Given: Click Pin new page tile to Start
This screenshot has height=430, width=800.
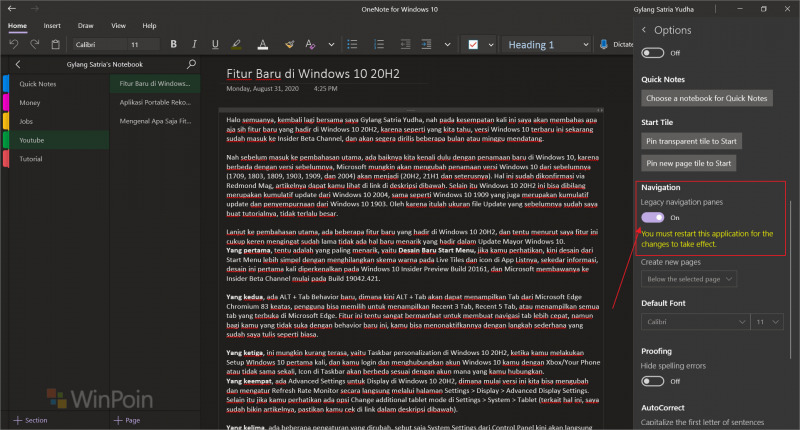Looking at the screenshot, I should click(688, 163).
